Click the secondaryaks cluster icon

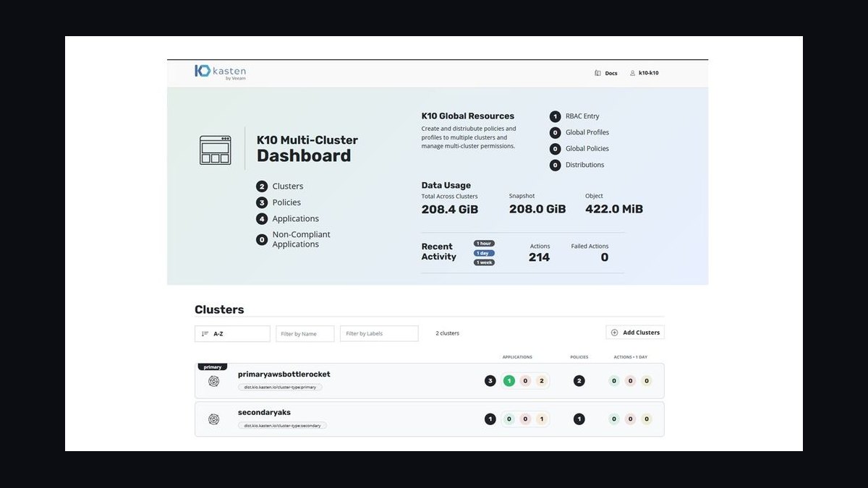pyautogui.click(x=213, y=419)
